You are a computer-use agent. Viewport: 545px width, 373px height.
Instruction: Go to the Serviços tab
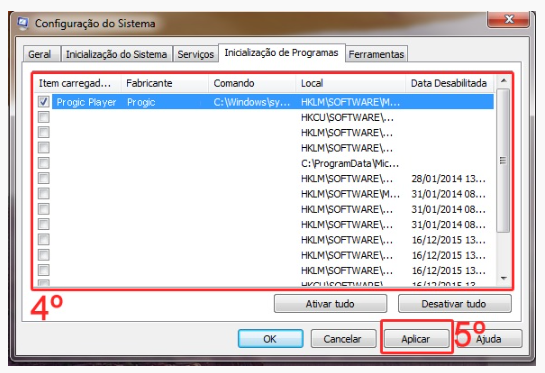click(x=196, y=55)
